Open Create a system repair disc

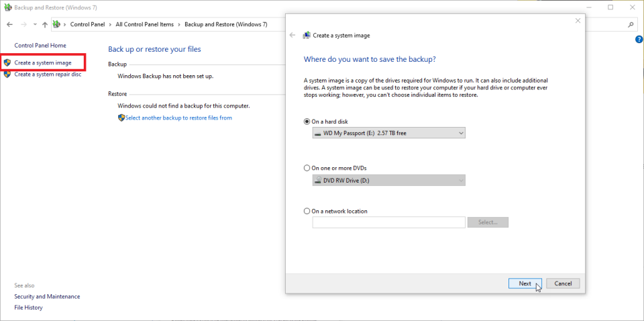[x=48, y=75]
